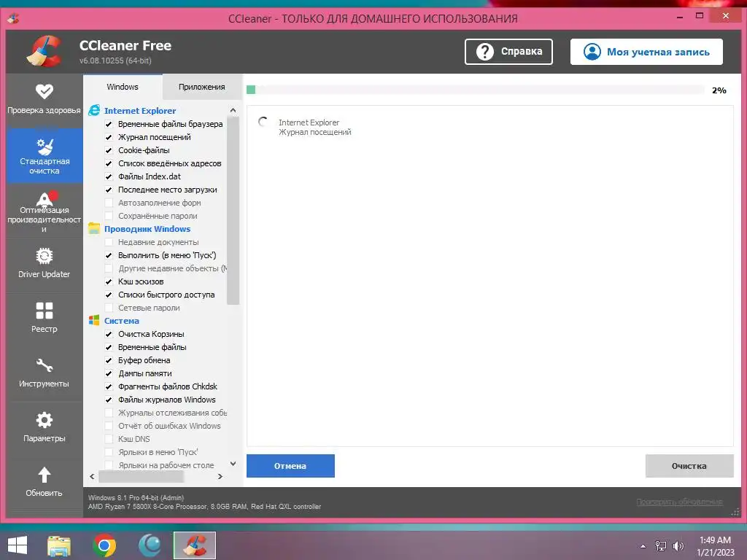Enable Недавние документы checkbox

click(x=109, y=242)
